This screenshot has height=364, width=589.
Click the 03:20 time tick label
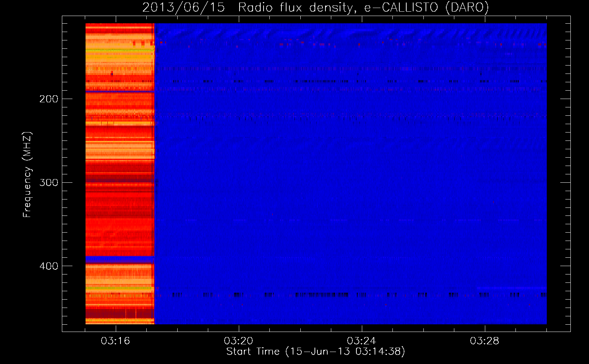pos(238,341)
